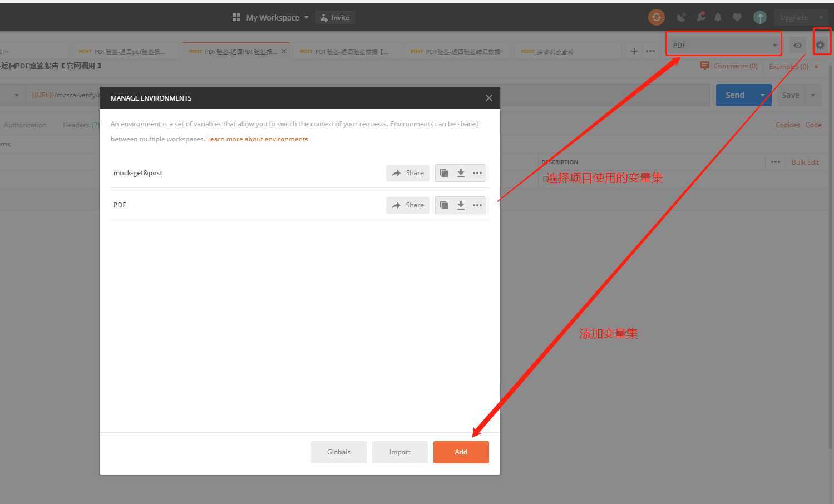
Task: Click Comments (0) link
Action: 736,66
